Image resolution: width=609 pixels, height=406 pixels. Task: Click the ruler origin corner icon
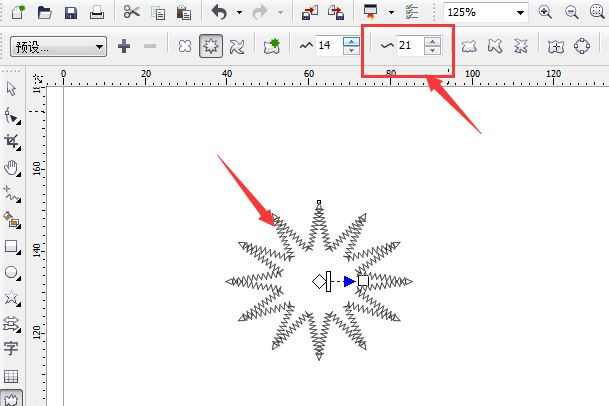coord(37,77)
